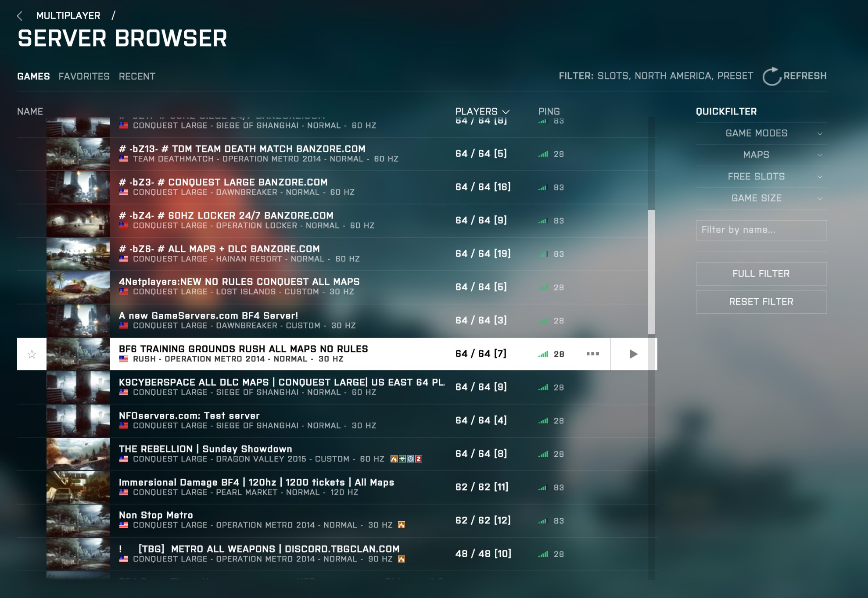Select the bZ4 60HZ Locker 24/7 server

click(337, 221)
